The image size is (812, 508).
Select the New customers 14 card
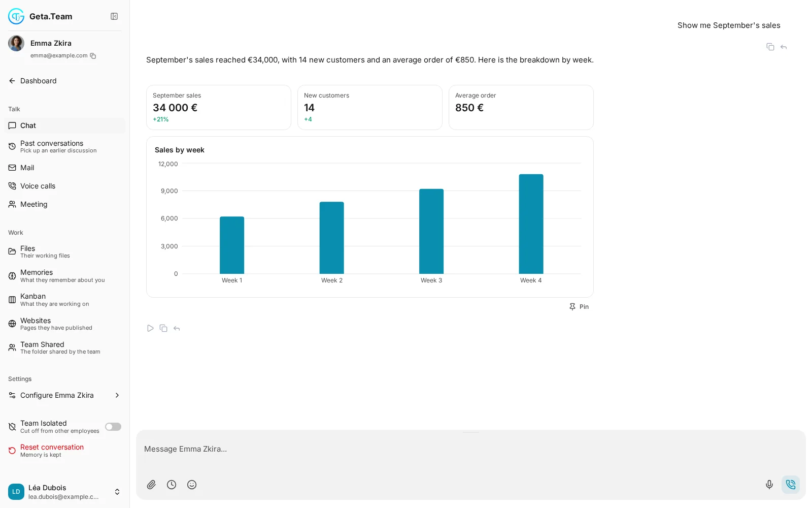(x=370, y=107)
